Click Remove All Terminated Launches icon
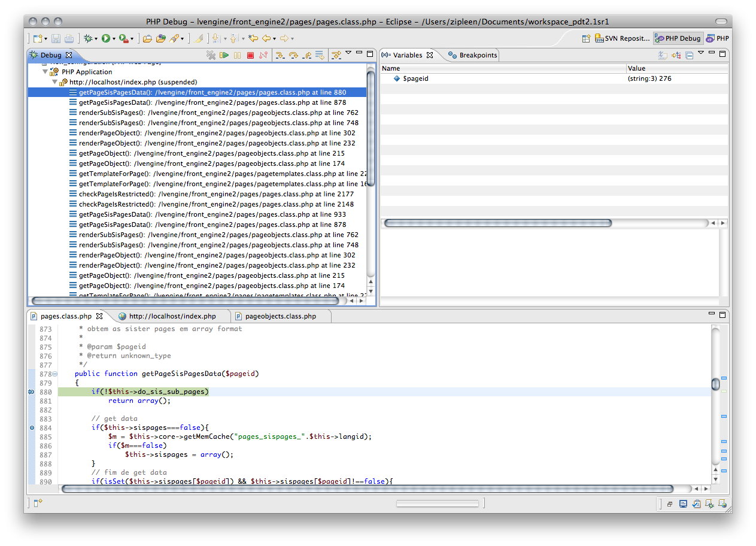Image resolution: width=756 pixels, height=546 pixels. pyautogui.click(x=211, y=55)
